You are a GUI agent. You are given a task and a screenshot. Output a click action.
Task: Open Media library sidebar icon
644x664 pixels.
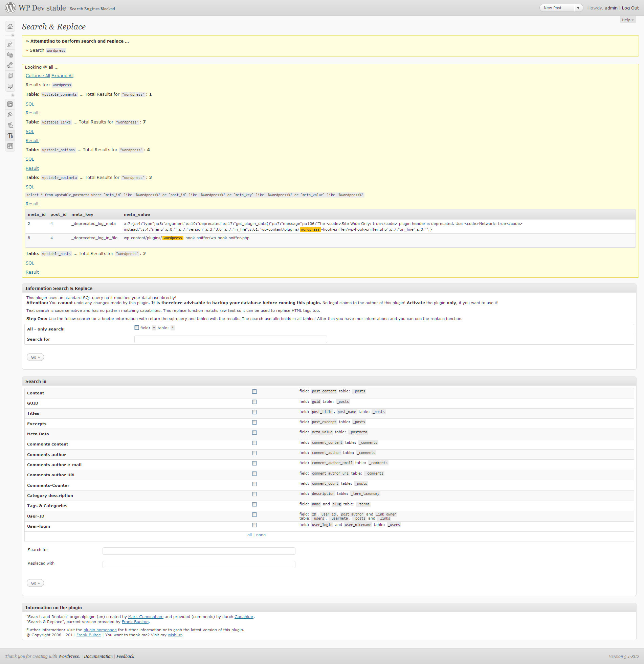[10, 54]
